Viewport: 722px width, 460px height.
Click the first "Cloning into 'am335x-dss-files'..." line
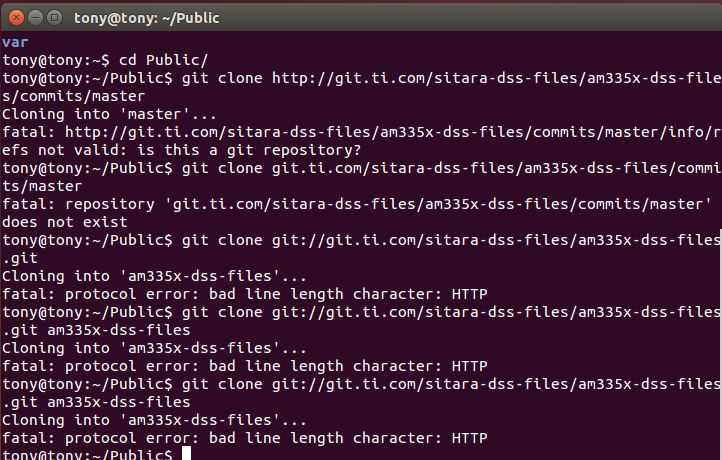(x=155, y=276)
